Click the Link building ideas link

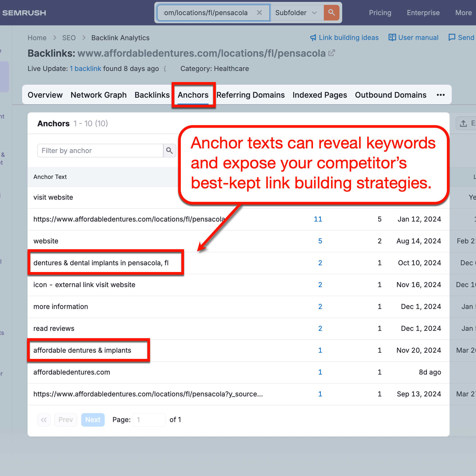[344, 38]
